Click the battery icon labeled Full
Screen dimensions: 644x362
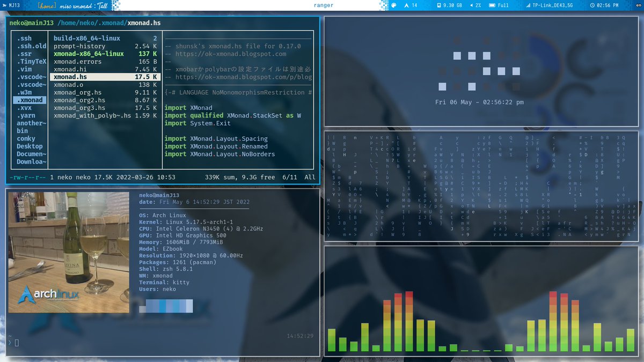tap(492, 5)
